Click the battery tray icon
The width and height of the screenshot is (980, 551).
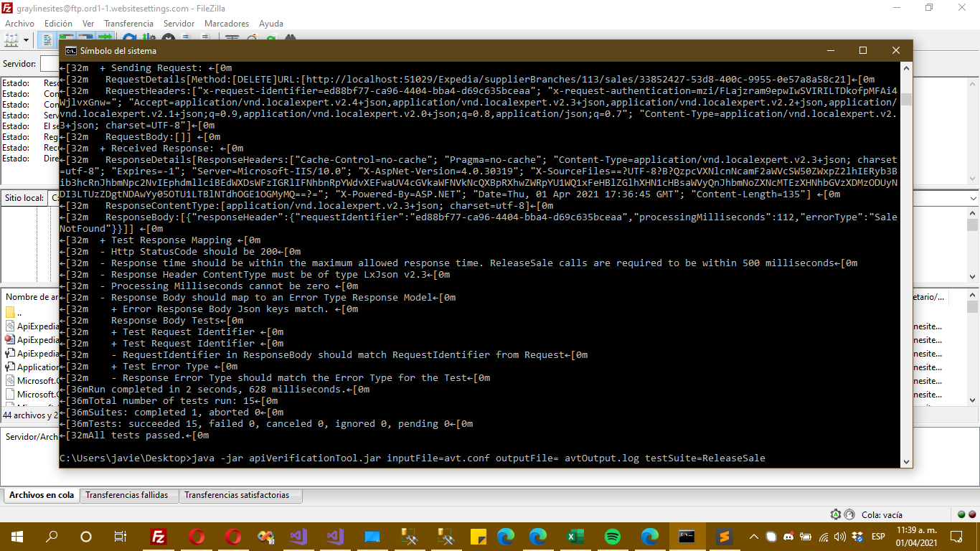pos(806,537)
